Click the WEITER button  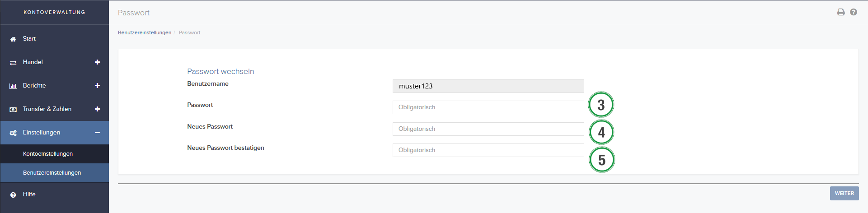[x=844, y=193]
